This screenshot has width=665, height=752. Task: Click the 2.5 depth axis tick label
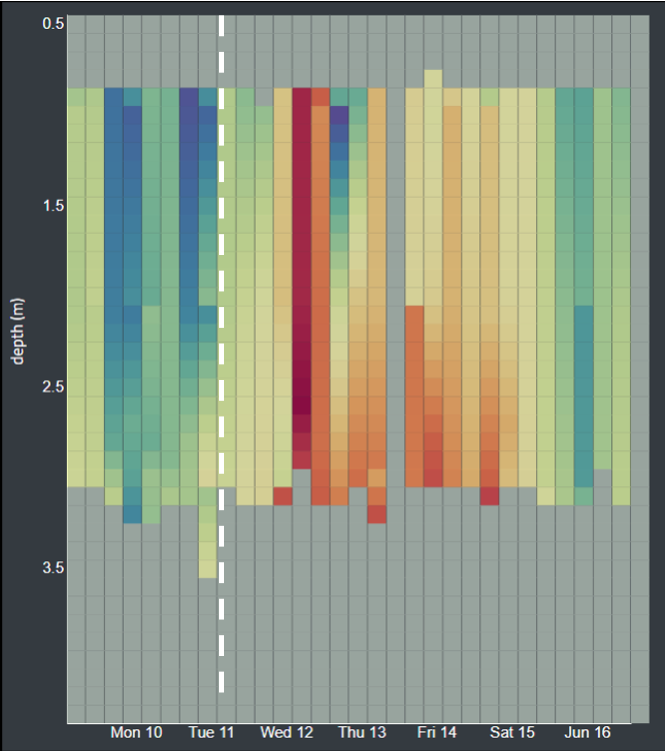click(53, 387)
